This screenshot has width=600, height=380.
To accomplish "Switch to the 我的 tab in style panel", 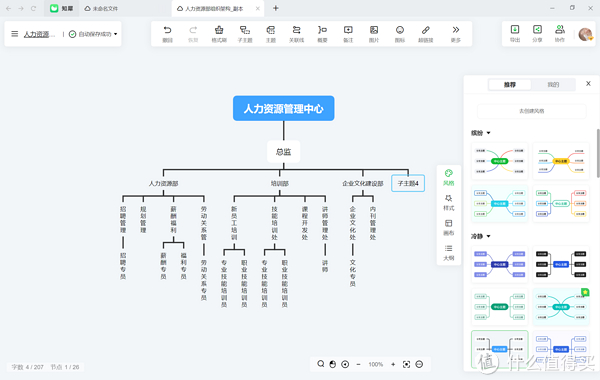I will 553,85.
